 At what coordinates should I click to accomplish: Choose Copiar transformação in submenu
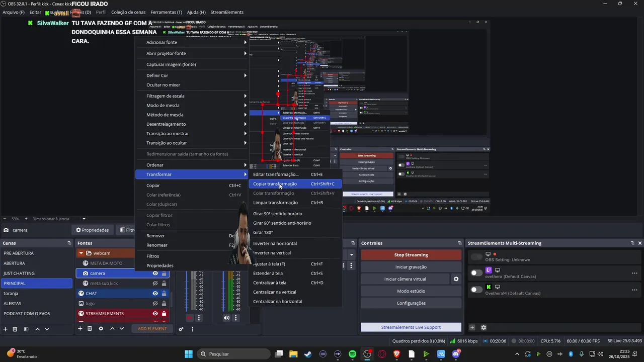(x=295, y=184)
